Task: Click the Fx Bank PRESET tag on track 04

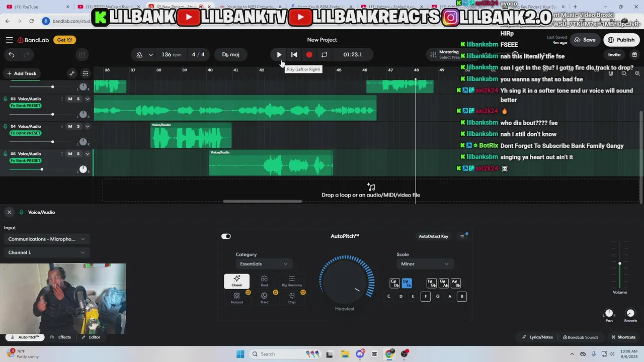Action: (25, 133)
